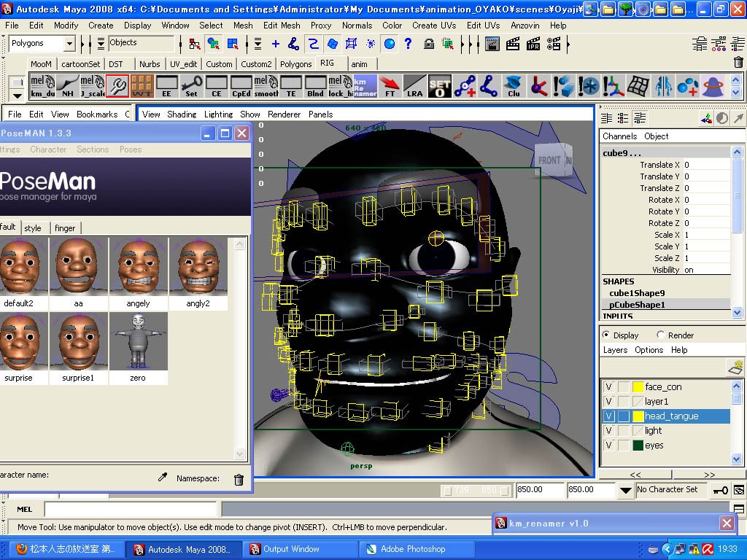Open PoseMan Sections menu
The image size is (747, 560).
point(93,149)
